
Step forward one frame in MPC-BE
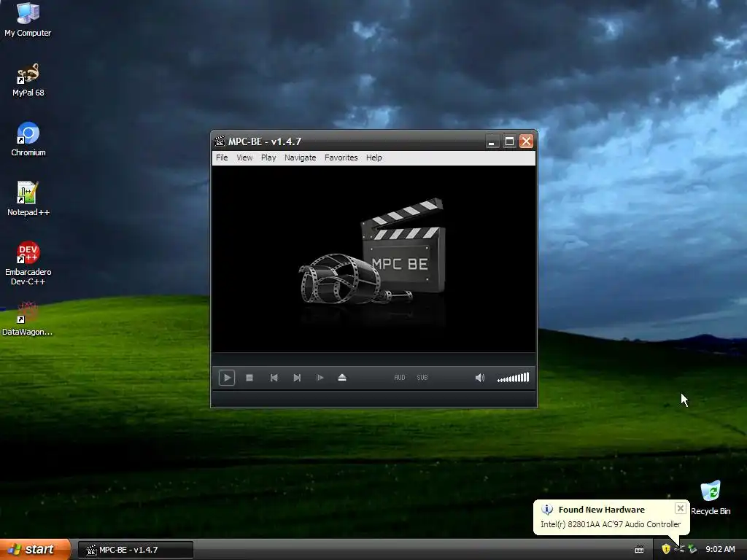[x=320, y=378]
